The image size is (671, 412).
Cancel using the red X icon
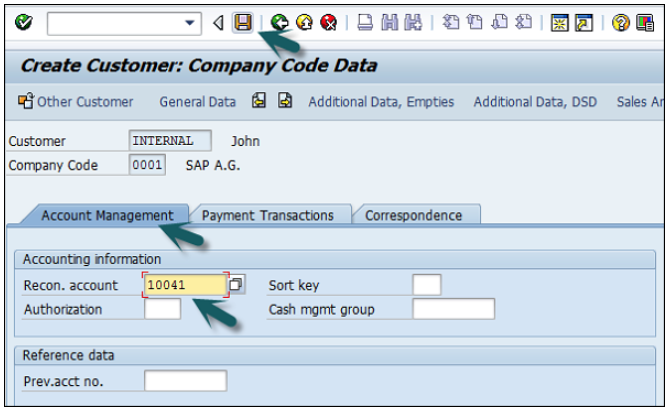(324, 22)
